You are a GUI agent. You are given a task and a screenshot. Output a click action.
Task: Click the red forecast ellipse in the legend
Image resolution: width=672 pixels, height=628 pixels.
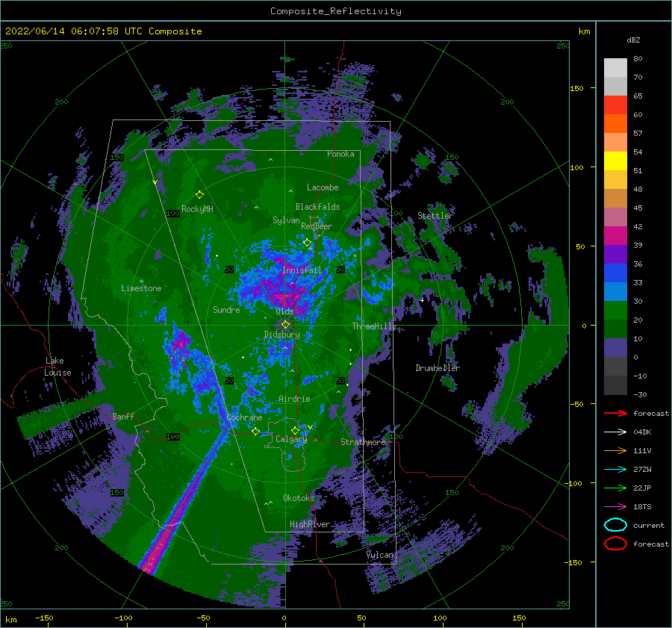[615, 544]
